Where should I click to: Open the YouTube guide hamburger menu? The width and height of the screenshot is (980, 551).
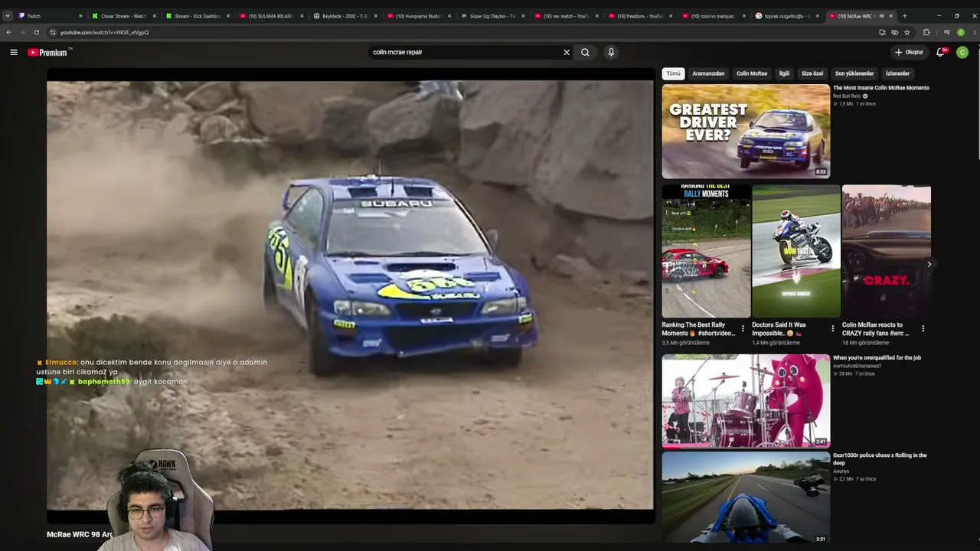click(x=14, y=52)
